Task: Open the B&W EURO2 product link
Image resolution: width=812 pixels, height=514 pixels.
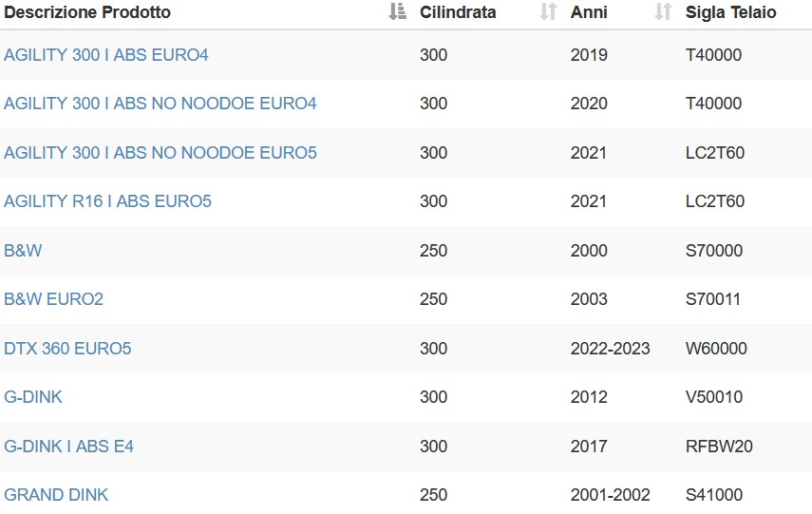Action: point(53,299)
